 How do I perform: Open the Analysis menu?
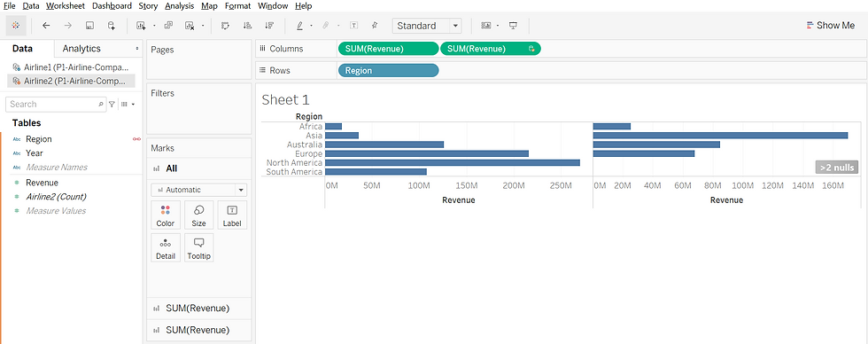180,6
